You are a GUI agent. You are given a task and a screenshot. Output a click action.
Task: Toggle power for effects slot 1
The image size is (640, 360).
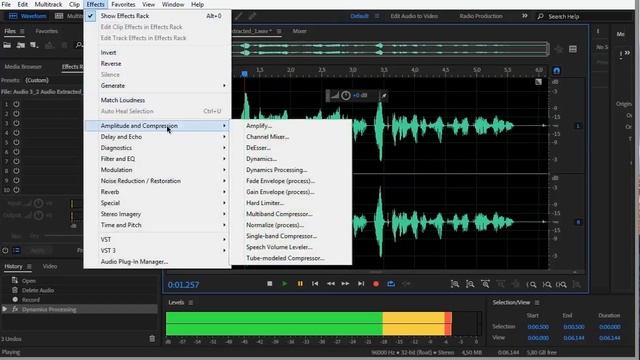(16, 104)
